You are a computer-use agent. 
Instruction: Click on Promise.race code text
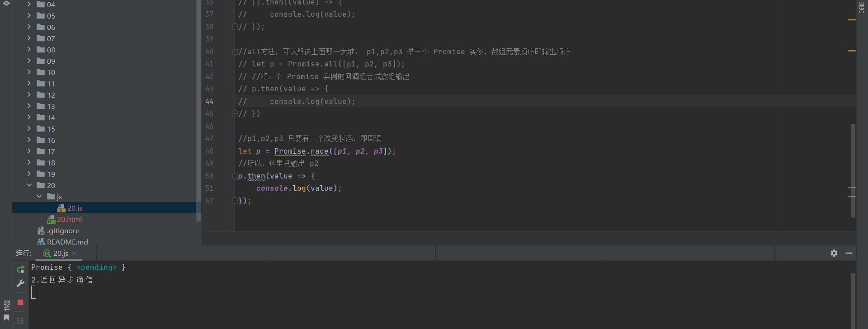301,151
